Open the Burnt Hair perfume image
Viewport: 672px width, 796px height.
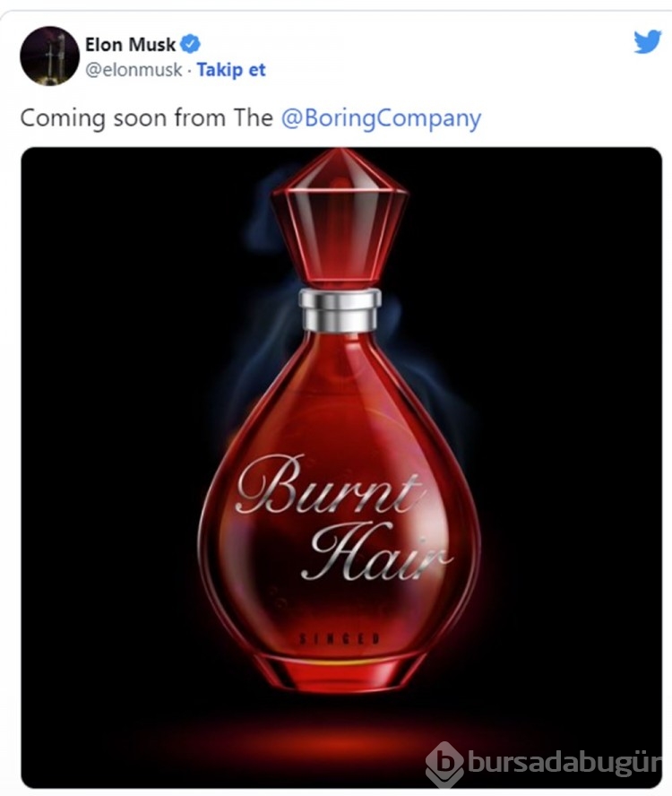tap(341, 467)
